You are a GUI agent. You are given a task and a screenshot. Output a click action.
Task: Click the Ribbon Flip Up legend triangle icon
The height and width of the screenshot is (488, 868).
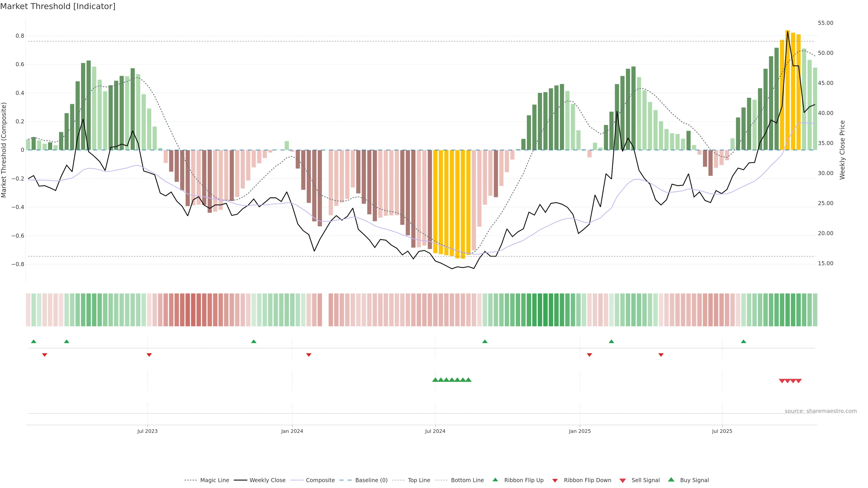click(x=495, y=480)
